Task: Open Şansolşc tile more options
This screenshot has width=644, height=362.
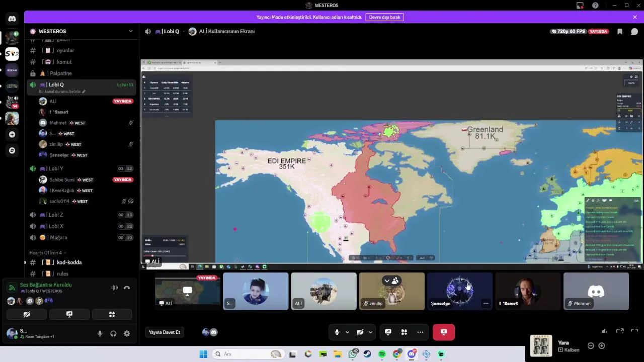Action: [486, 303]
